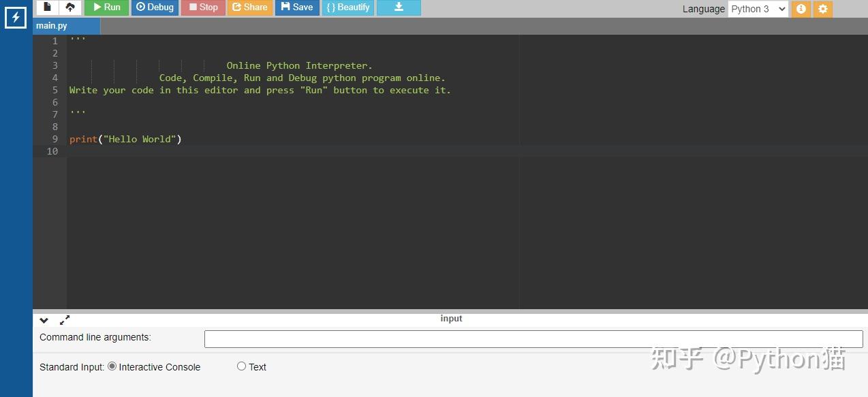Viewport: 868px width, 397px height.
Task: Select Interactive Console standard input
Action: 112,366
